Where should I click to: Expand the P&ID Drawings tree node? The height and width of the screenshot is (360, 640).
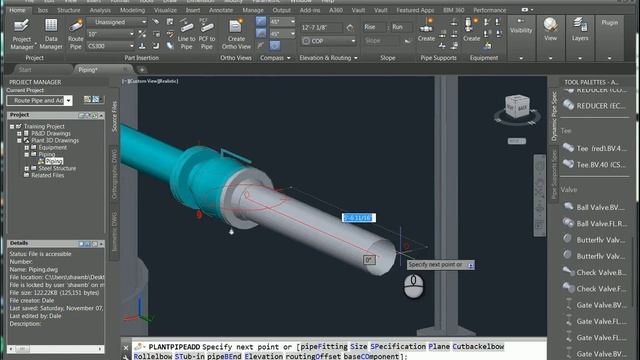pos(19,133)
